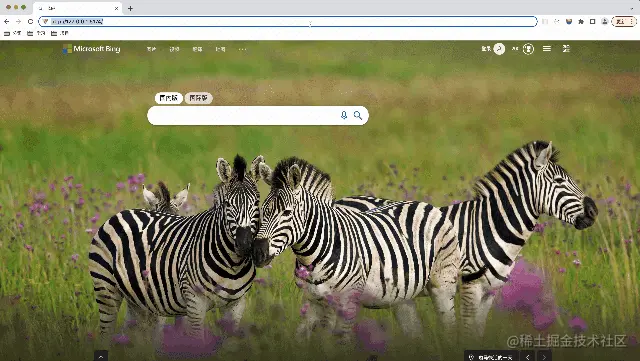
Task: Switch to the 国内版 search tab
Action: coord(169,98)
